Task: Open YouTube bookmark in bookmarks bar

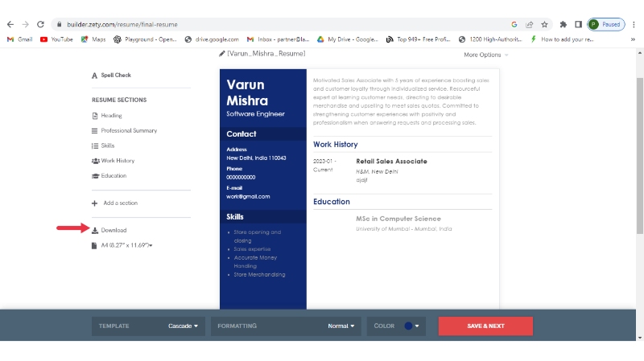Action: (x=56, y=39)
